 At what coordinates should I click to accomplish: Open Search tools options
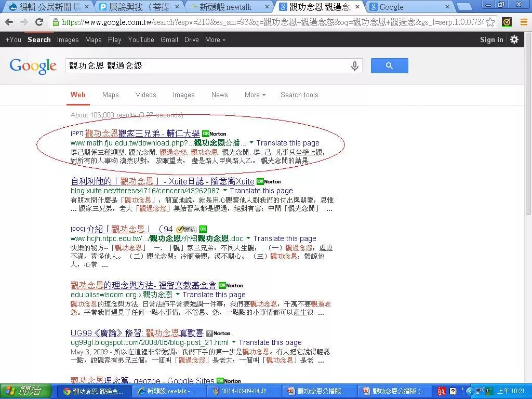pos(299,95)
